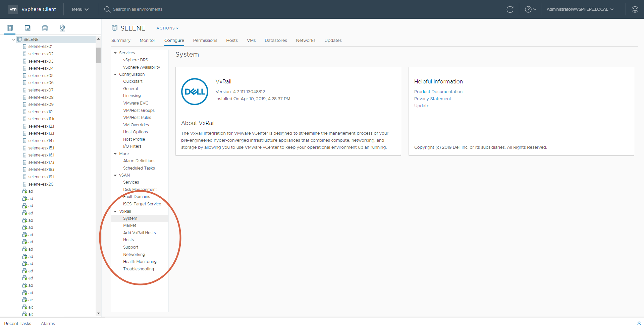The image size is (644, 328).
Task: Click the smiley feedback icon
Action: pyautogui.click(x=635, y=9)
